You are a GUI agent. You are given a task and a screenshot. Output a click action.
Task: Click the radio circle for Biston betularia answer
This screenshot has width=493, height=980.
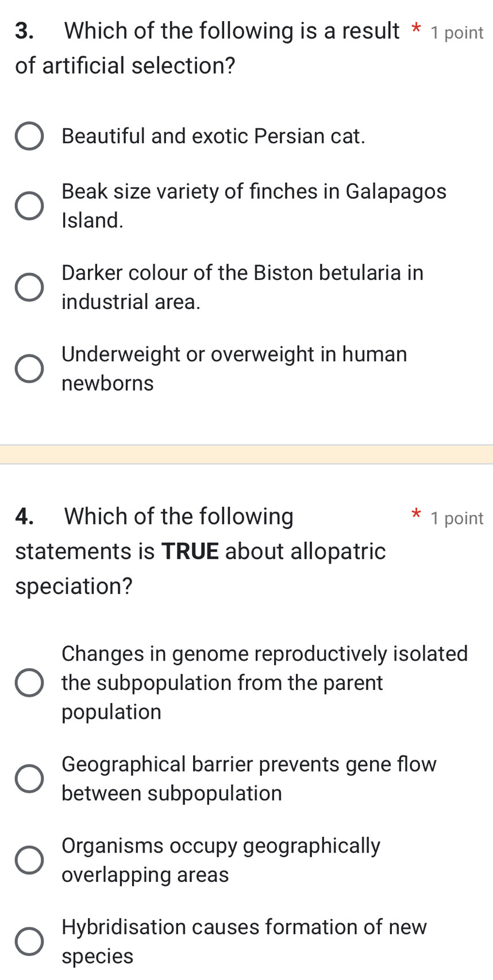pyautogui.click(x=29, y=287)
